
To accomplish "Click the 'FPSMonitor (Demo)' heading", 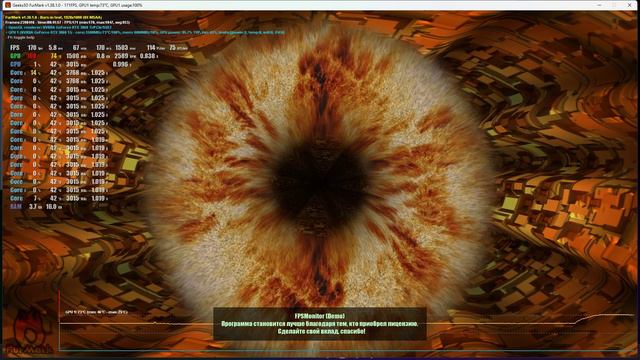I will [320, 316].
